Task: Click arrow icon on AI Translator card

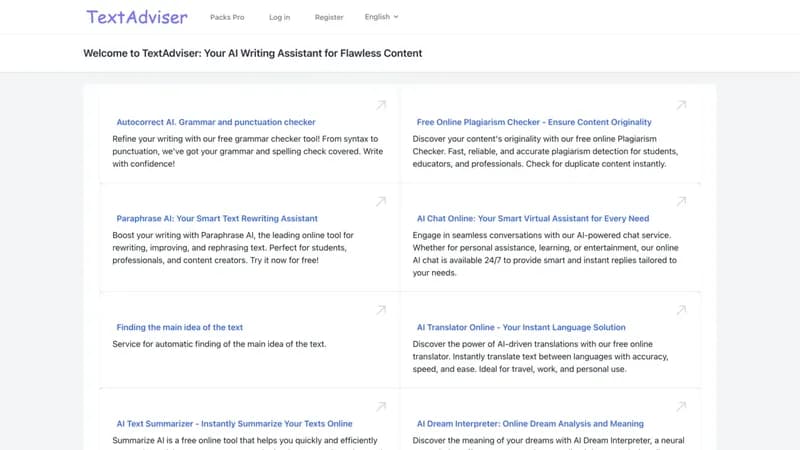Action: click(681, 310)
